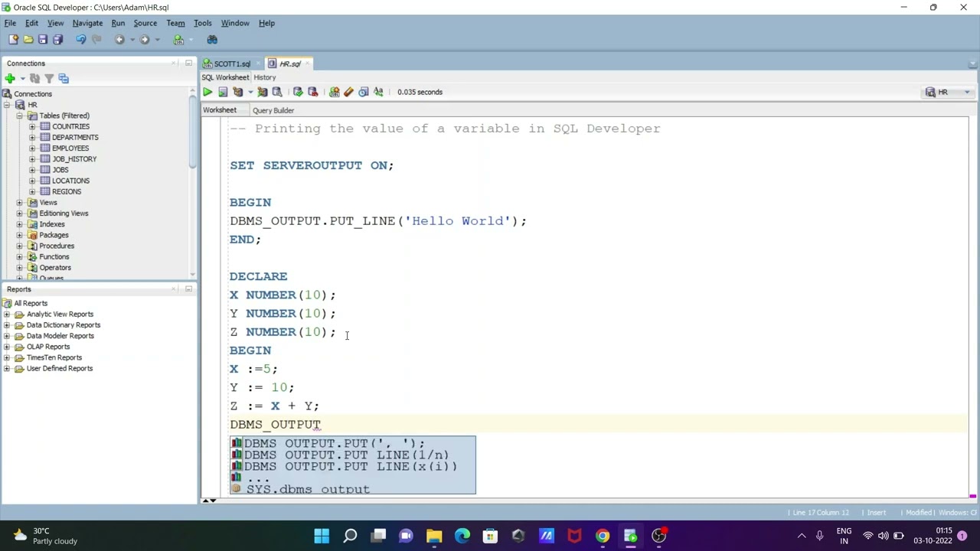
Task: Click the To Upper/Lower/InitCap icon
Action: tap(378, 92)
